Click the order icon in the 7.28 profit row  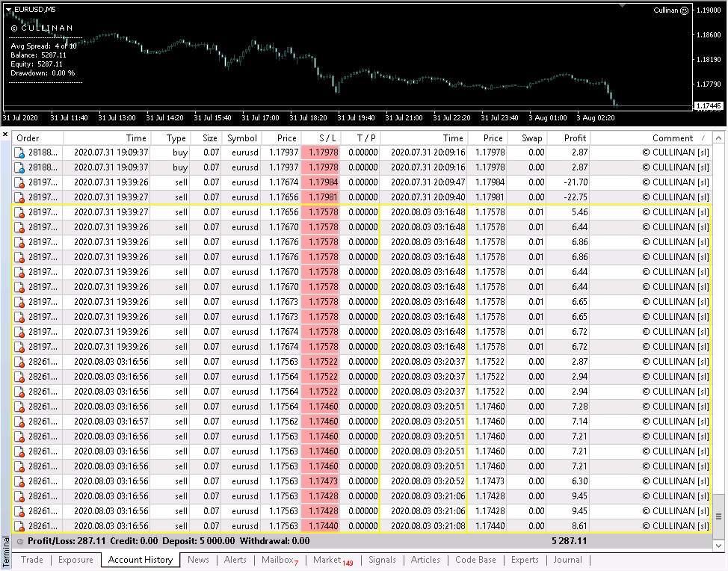(x=19, y=407)
